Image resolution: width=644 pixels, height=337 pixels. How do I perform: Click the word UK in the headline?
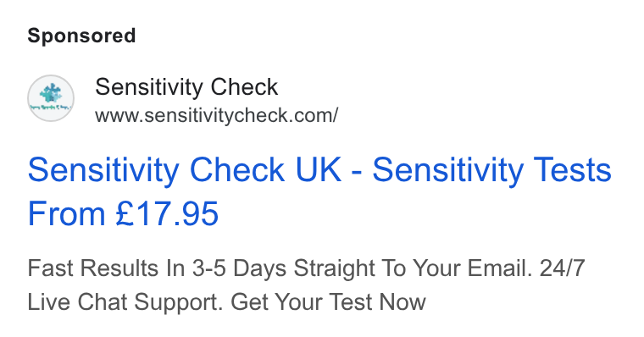tap(319, 169)
